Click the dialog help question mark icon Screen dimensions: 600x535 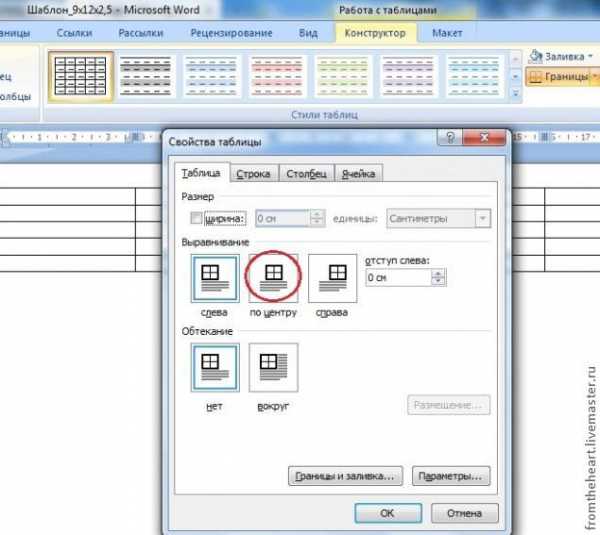click(x=454, y=141)
